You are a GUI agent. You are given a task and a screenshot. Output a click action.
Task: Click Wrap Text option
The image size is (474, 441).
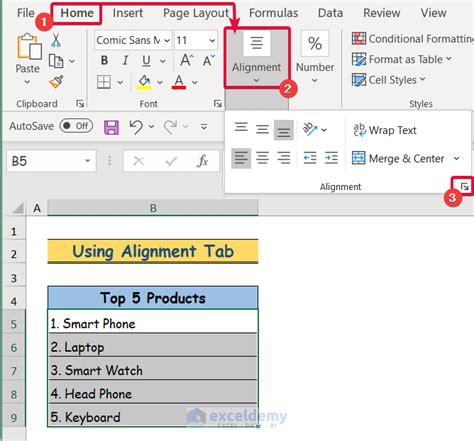pyautogui.click(x=385, y=130)
